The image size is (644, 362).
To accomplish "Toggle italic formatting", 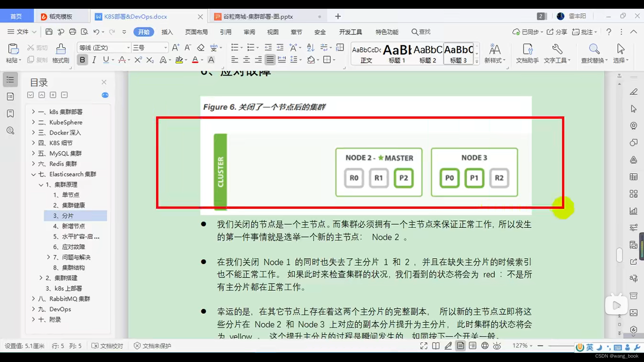I will tap(94, 60).
